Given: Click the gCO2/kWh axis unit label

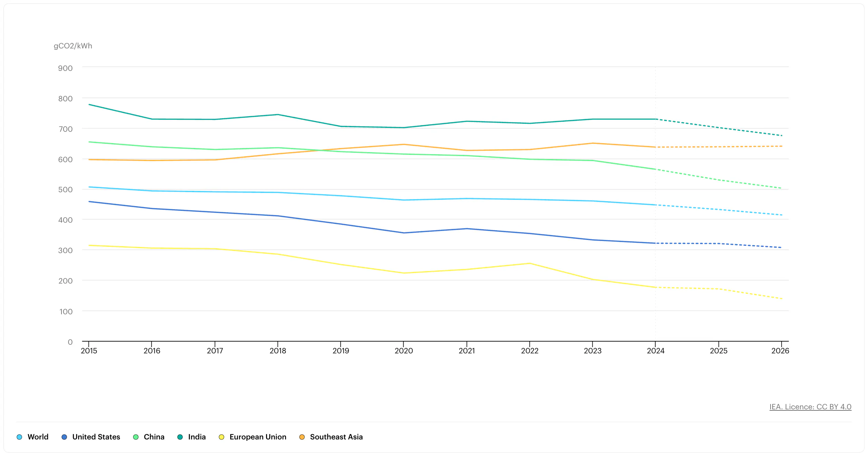Looking at the screenshot, I should (x=73, y=46).
